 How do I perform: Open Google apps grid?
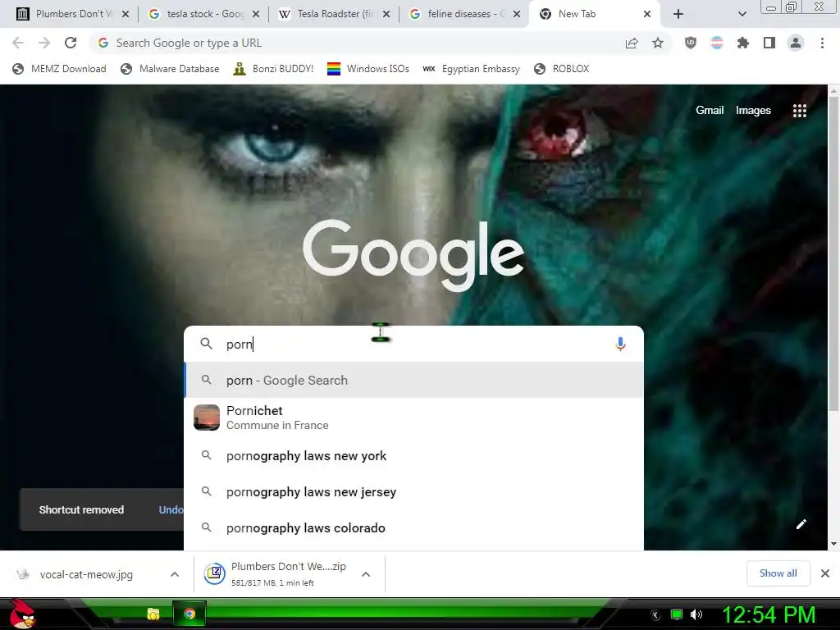click(x=799, y=111)
